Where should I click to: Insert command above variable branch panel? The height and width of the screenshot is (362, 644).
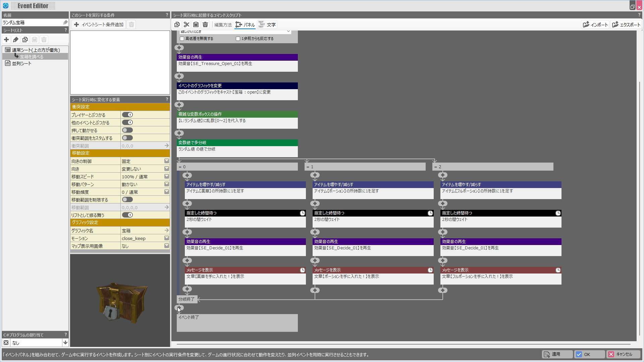(179, 133)
